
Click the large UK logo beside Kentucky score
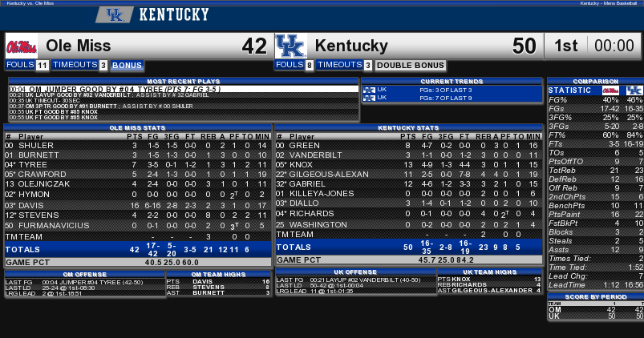click(x=291, y=46)
